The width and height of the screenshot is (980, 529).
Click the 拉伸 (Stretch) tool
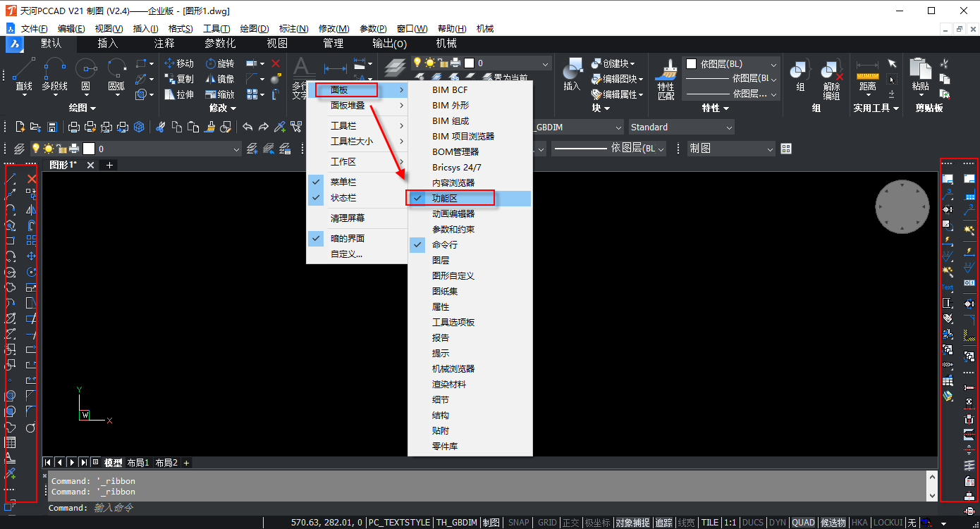tap(178, 94)
